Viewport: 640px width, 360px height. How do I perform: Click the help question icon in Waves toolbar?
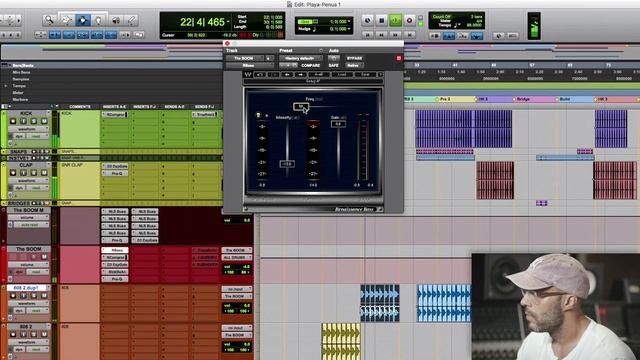[x=380, y=74]
